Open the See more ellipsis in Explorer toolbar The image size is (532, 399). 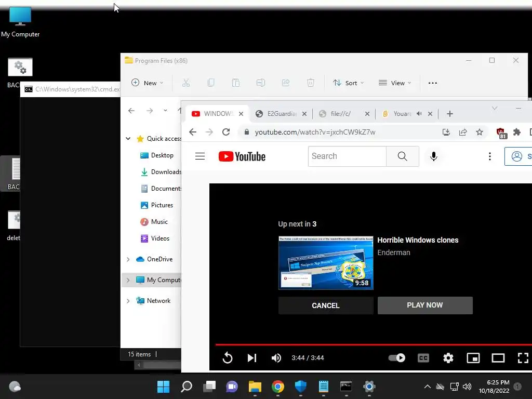433,83
